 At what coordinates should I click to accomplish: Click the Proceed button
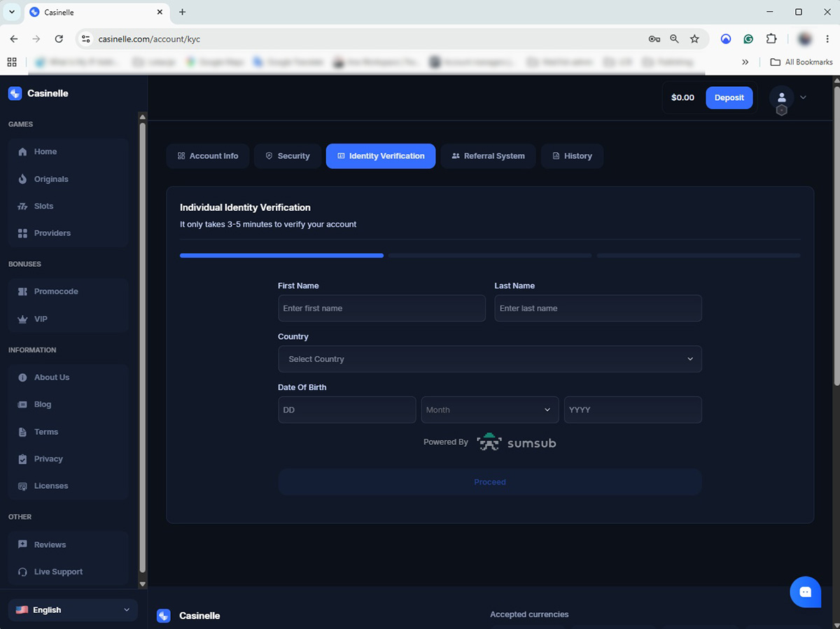pyautogui.click(x=490, y=482)
